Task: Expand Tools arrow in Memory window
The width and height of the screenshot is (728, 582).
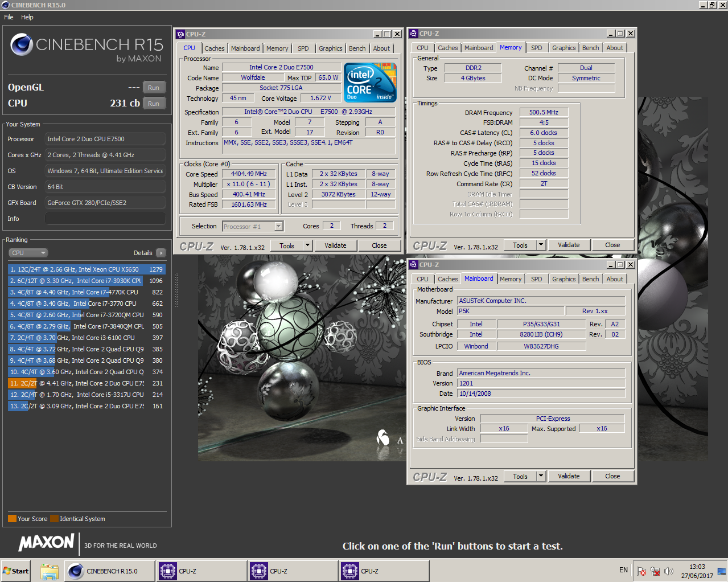Action: (541, 245)
